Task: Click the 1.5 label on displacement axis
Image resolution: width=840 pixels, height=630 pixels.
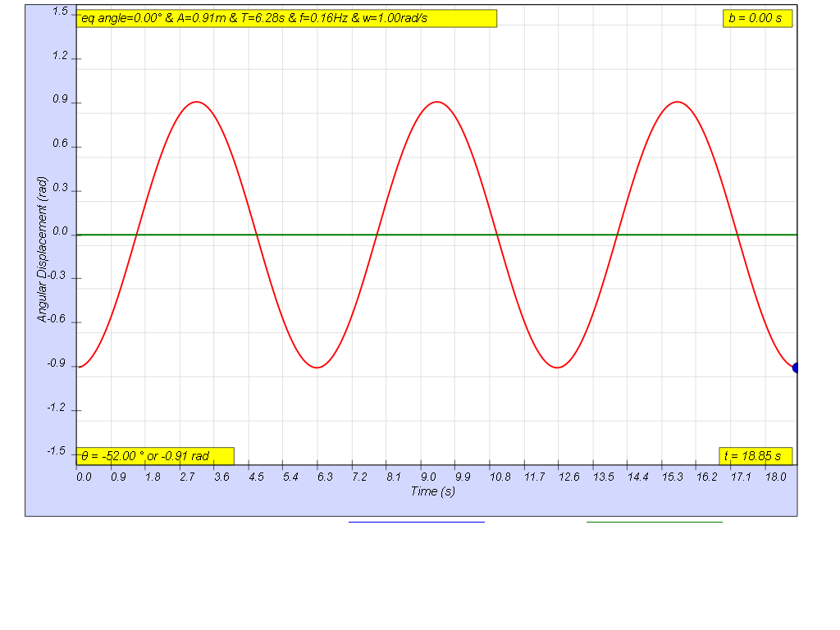Action: coord(61,11)
